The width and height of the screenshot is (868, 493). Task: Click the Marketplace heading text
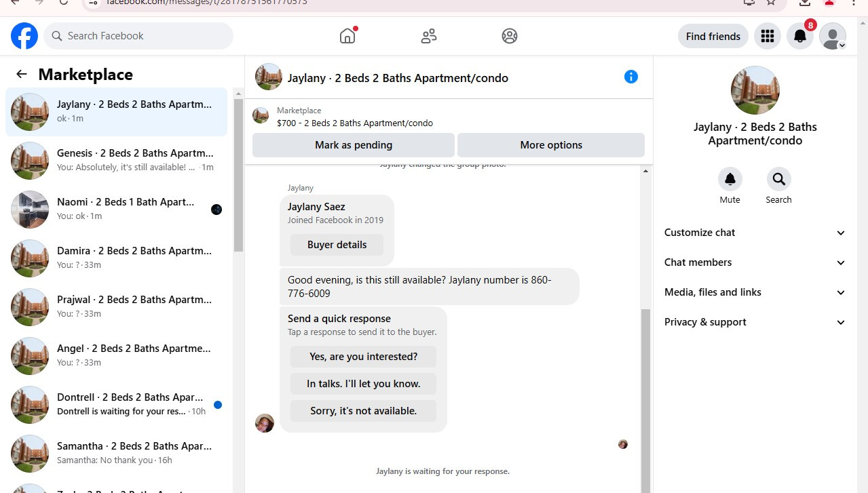pyautogui.click(x=86, y=75)
